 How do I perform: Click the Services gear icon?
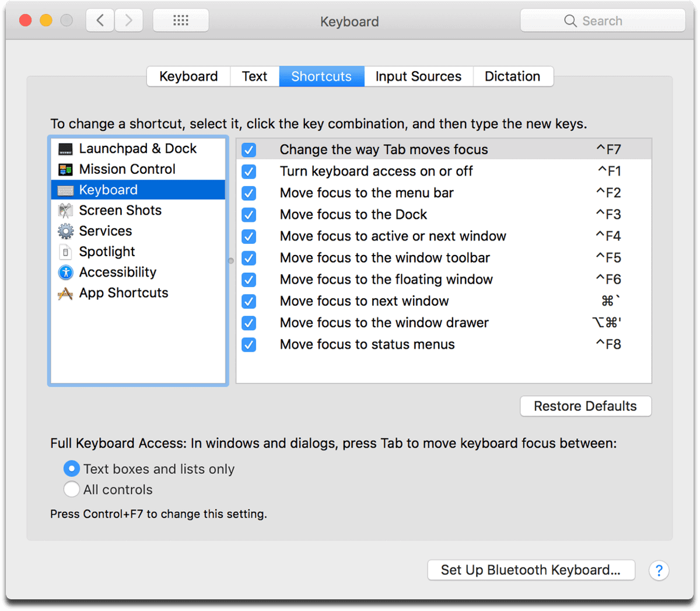tap(65, 231)
